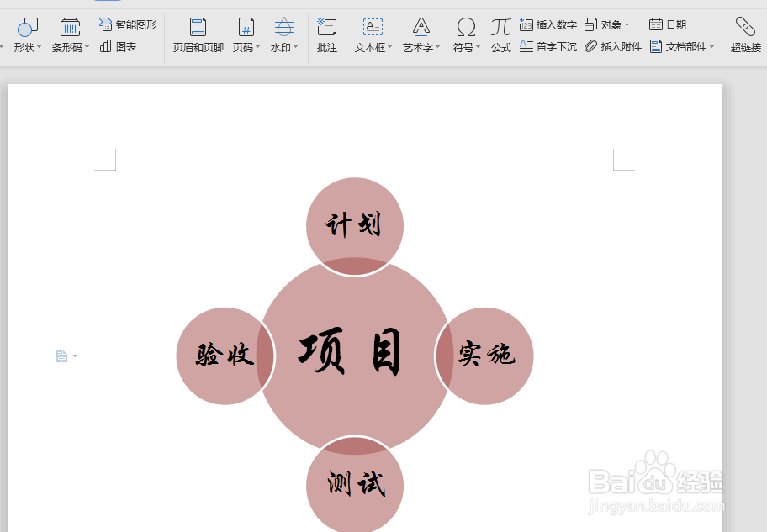Click the page layout options icon in left margin
This screenshot has width=767, height=532.
(61, 356)
